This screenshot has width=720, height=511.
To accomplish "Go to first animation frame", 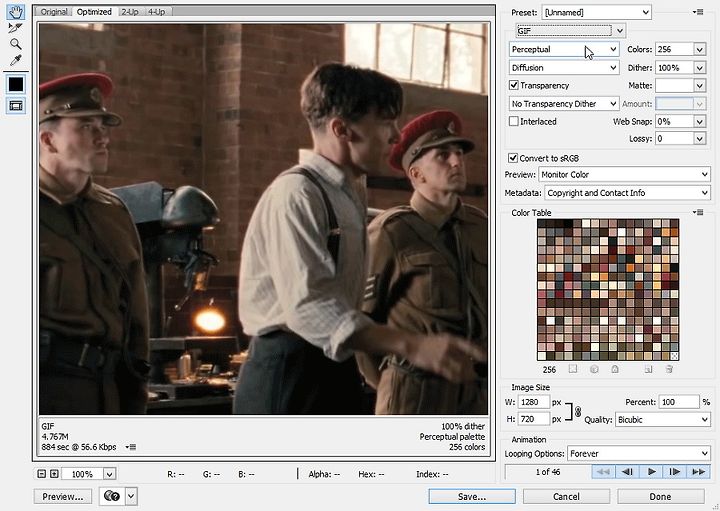I will point(603,472).
